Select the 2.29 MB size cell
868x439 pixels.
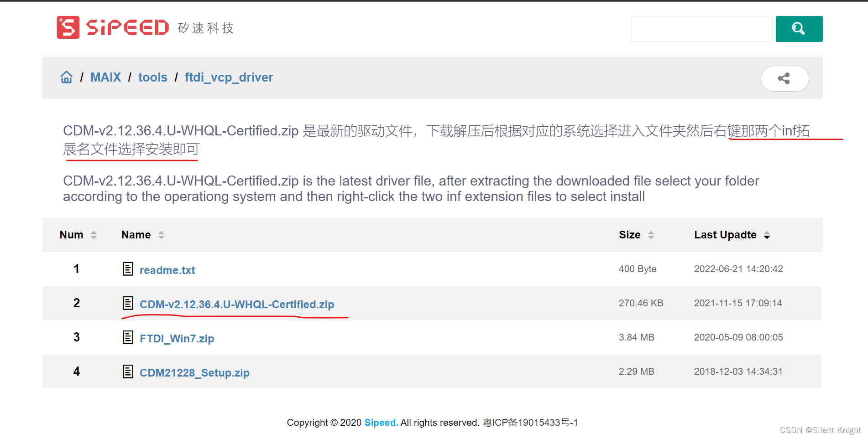click(x=636, y=372)
